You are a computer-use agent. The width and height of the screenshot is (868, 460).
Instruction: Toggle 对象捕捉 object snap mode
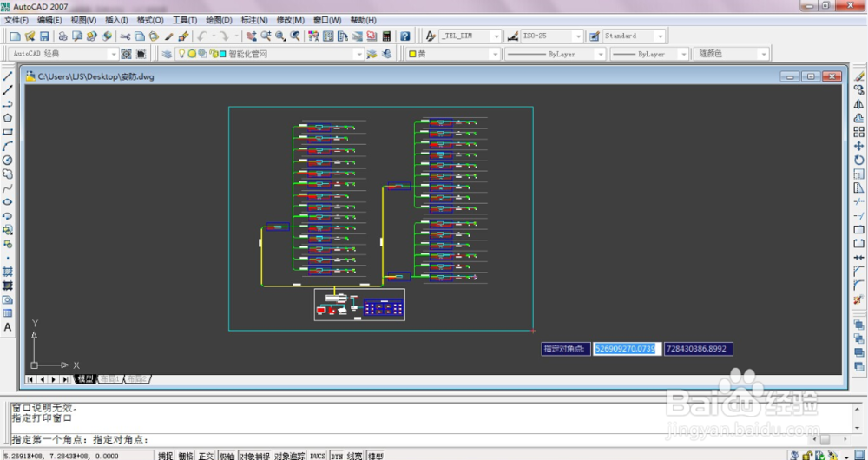254,457
